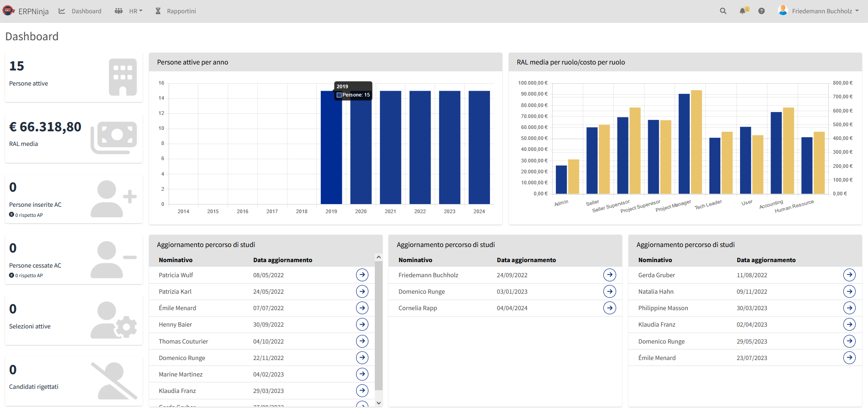Click the remove-person icon in Persone cessate AC
Viewport: 868px width, 414px height.
pyautogui.click(x=114, y=259)
